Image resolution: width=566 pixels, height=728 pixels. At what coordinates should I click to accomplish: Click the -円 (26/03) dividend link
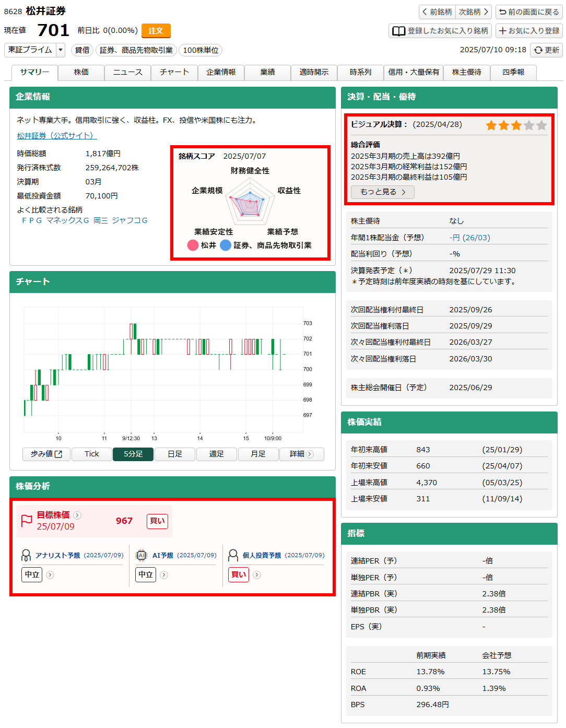pos(470,238)
